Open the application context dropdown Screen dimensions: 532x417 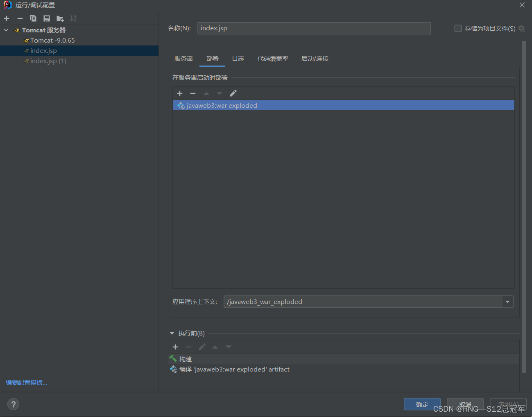[507, 302]
